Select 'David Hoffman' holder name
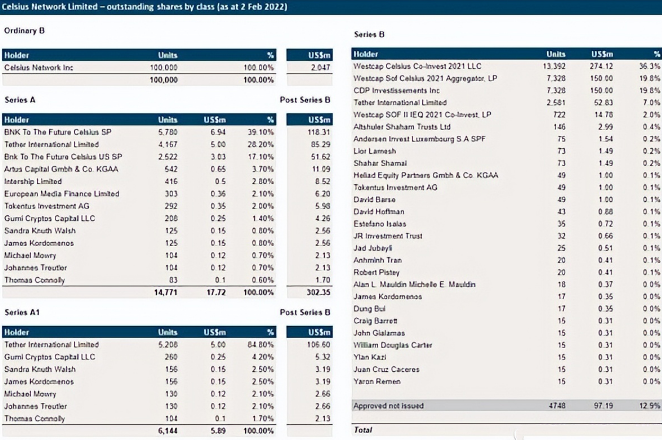Screen dimensions: 662x440 pos(379,212)
